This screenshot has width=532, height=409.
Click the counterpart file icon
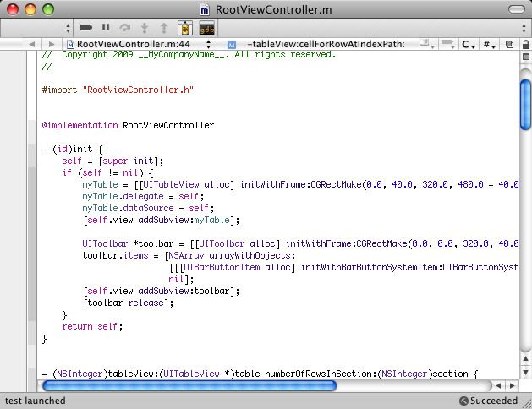[509, 45]
